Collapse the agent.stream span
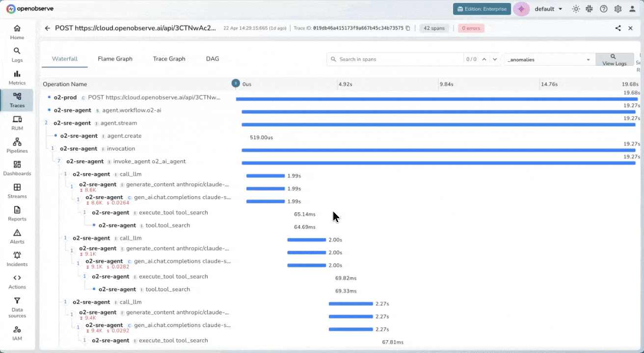 [46, 123]
